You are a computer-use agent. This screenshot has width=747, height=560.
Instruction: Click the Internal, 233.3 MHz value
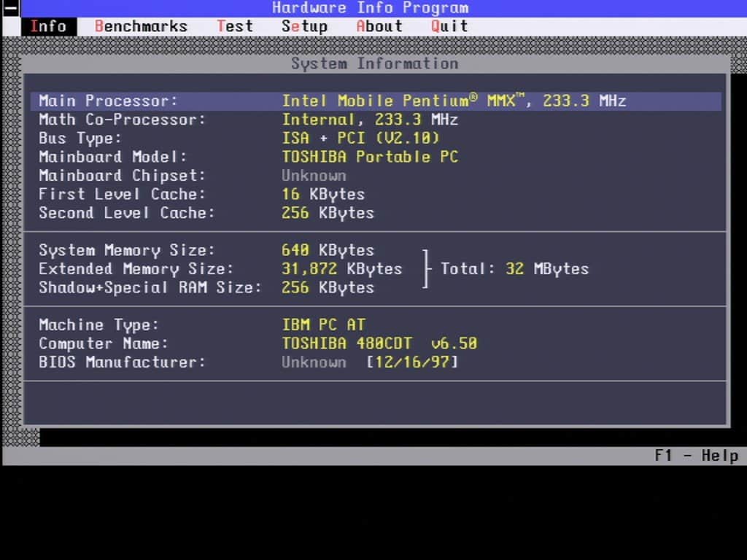[370, 120]
